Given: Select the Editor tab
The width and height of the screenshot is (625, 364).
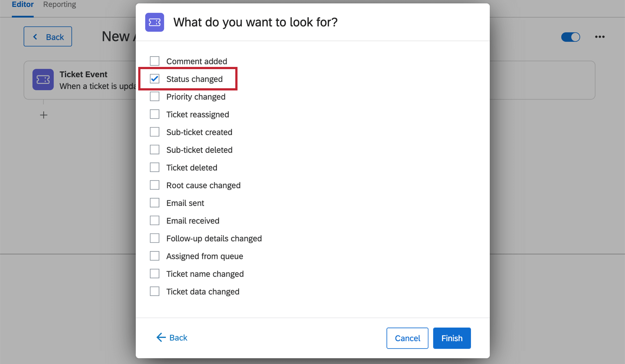Looking at the screenshot, I should click(x=22, y=4).
